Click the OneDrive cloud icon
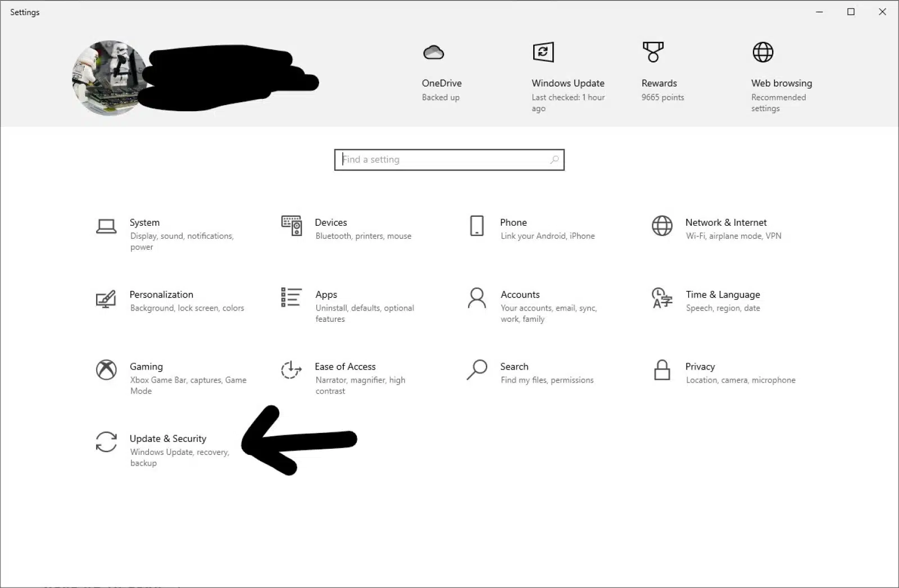The height and width of the screenshot is (588, 899). (433, 53)
